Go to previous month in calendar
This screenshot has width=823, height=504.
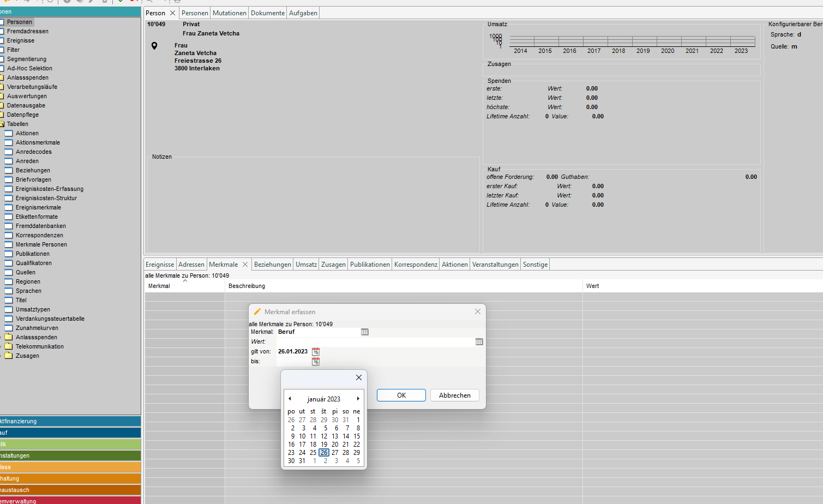click(x=290, y=399)
